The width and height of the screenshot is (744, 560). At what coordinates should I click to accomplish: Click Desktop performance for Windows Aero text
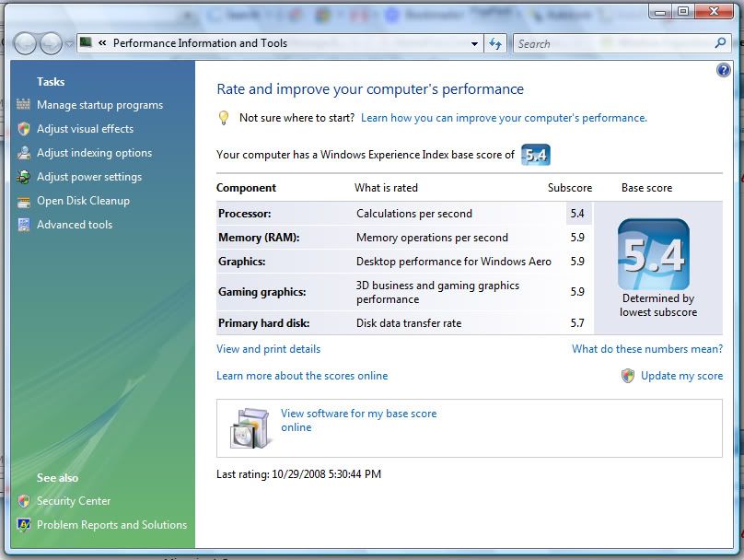pyautogui.click(x=454, y=262)
